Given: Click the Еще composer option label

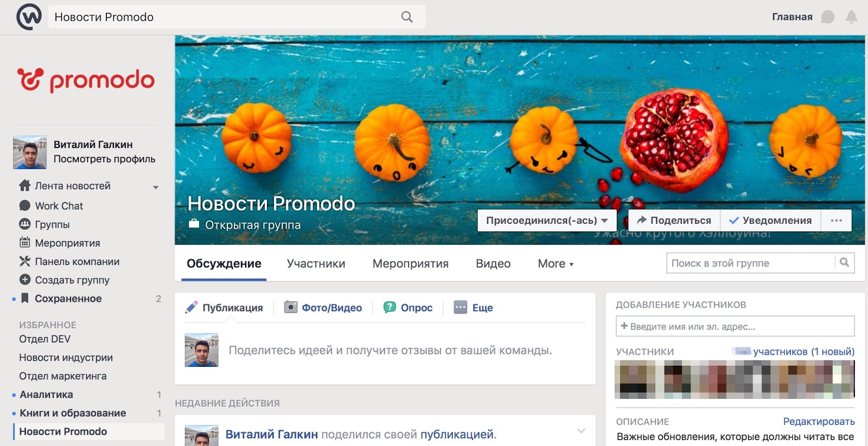Looking at the screenshot, I should pyautogui.click(x=482, y=307).
